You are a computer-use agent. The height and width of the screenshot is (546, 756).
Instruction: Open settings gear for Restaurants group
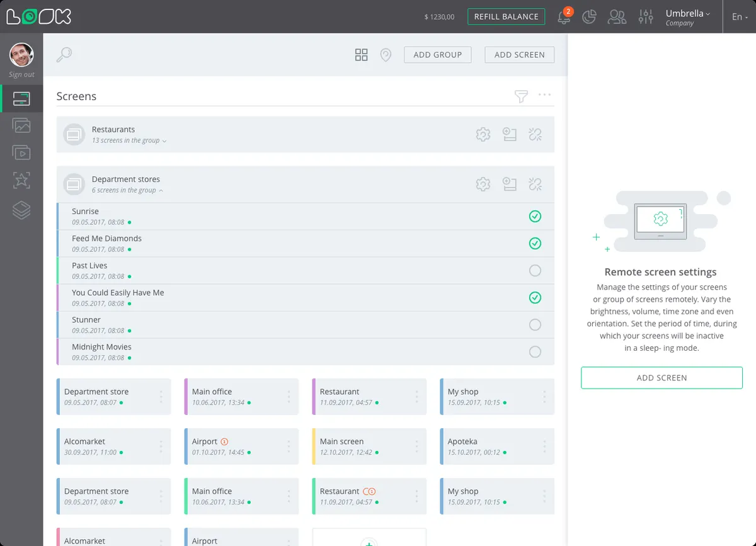[x=483, y=134]
